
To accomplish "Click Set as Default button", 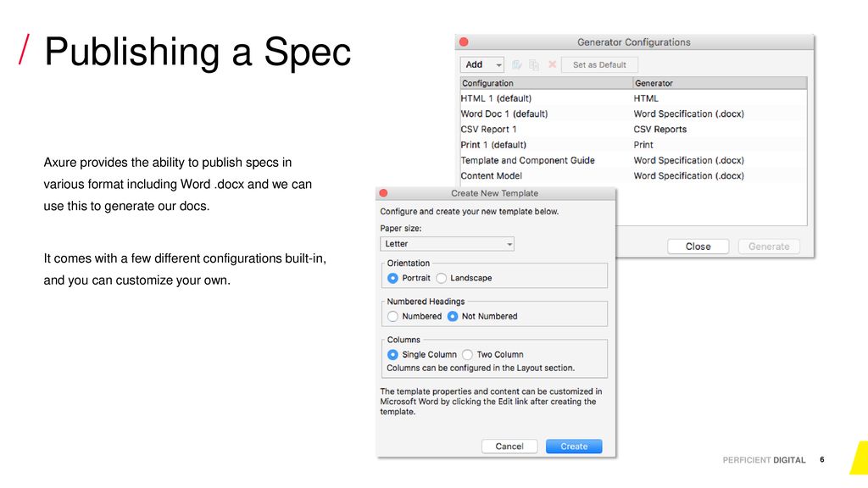I will click(x=599, y=64).
